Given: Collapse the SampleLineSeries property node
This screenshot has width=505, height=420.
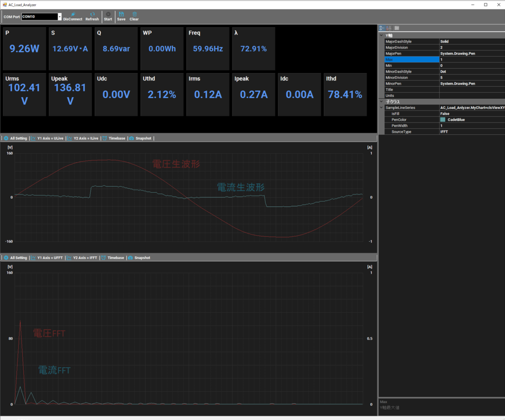Looking at the screenshot, I should (381, 108).
